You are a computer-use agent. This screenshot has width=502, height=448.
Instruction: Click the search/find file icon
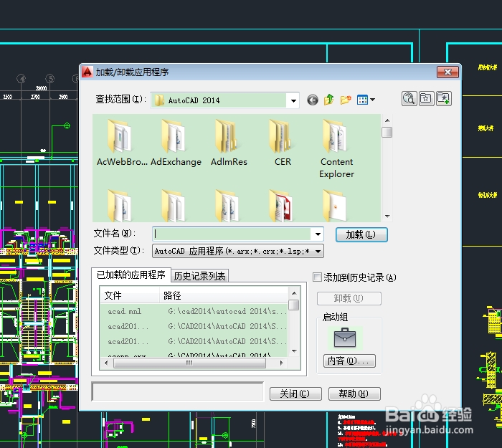coord(409,99)
